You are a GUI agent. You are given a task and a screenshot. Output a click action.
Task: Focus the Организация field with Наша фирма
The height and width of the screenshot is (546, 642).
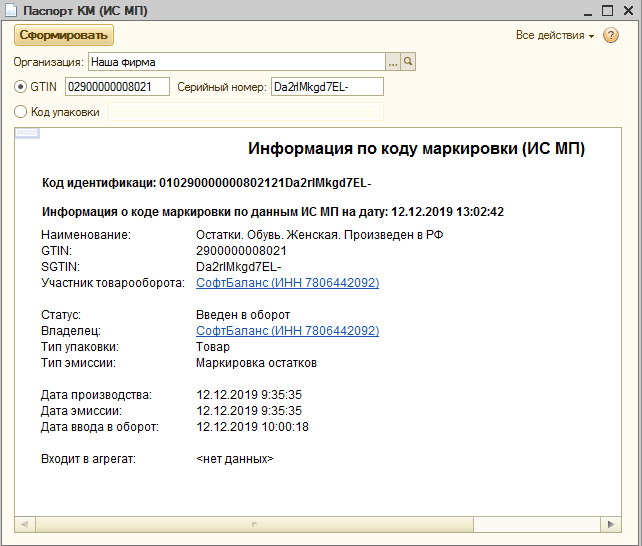236,62
